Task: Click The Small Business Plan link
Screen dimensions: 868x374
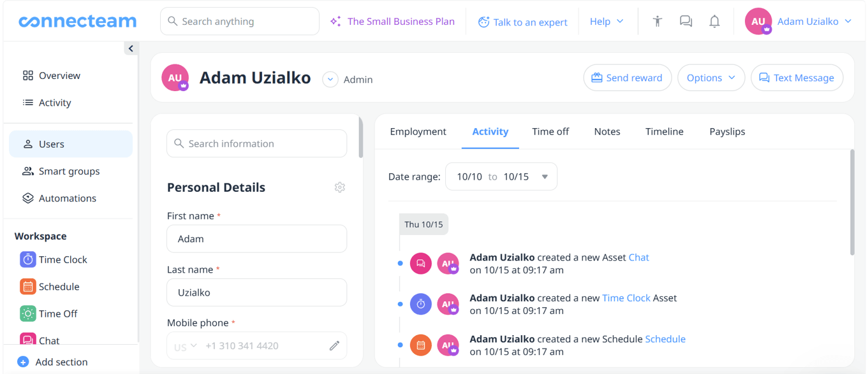Action: click(401, 22)
